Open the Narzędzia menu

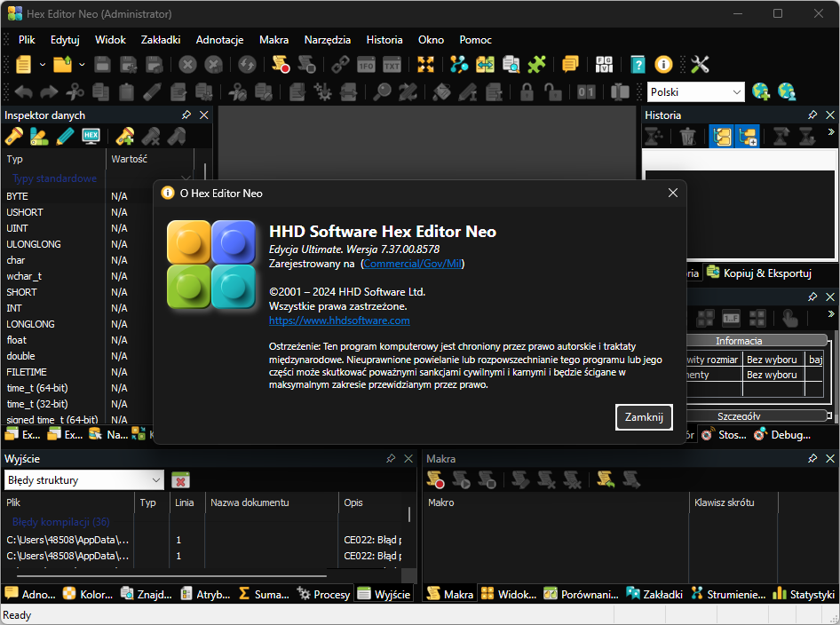pyautogui.click(x=328, y=40)
